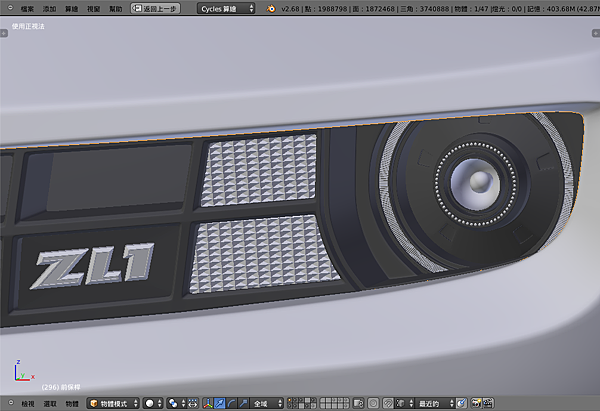Open the pivot point selector dropdown
The image size is (600, 411).
click(176, 403)
